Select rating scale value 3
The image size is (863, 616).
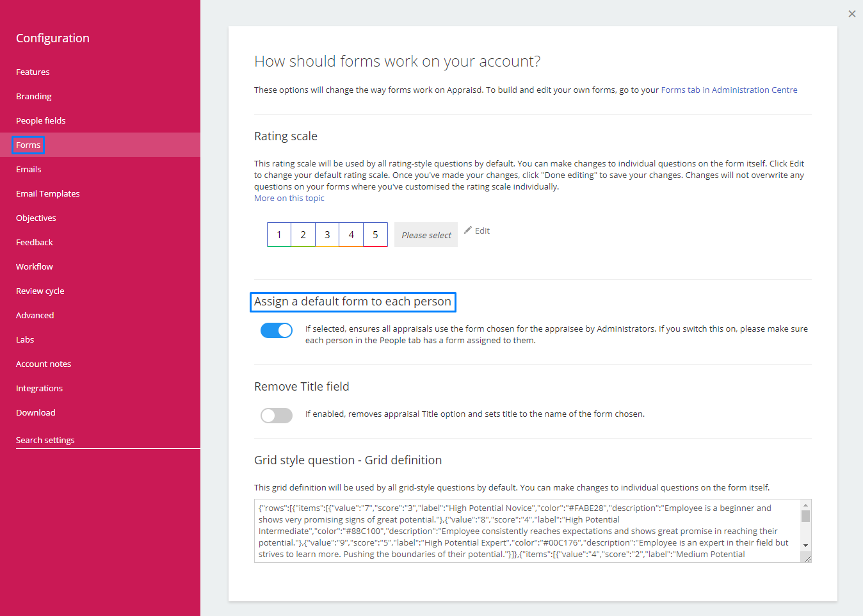327,234
